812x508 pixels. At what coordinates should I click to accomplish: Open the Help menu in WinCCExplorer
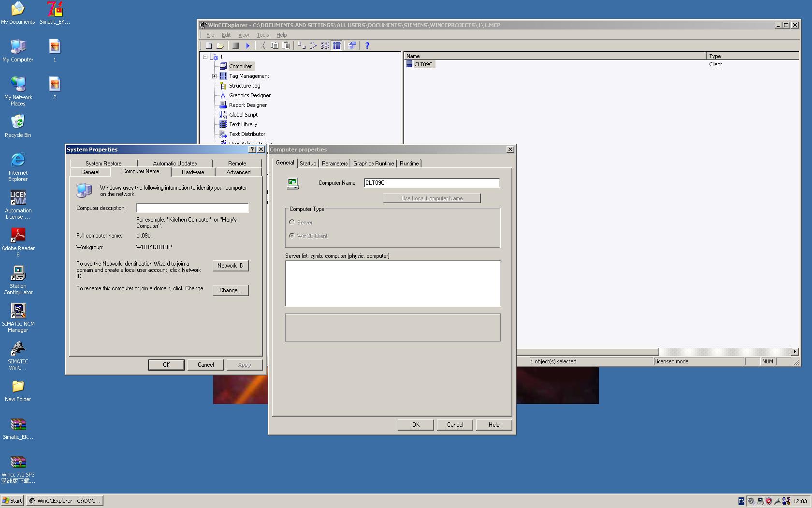282,35
